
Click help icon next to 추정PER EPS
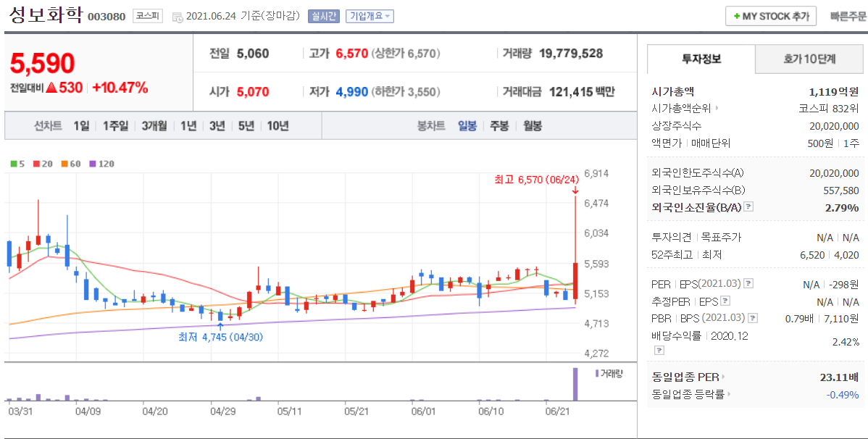[725, 301]
